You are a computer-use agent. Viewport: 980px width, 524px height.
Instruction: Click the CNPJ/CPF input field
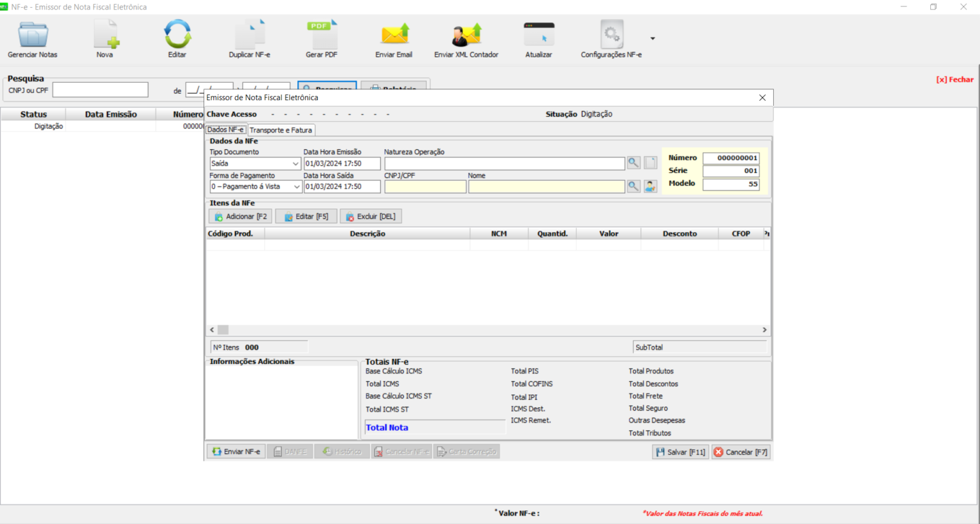pos(425,187)
